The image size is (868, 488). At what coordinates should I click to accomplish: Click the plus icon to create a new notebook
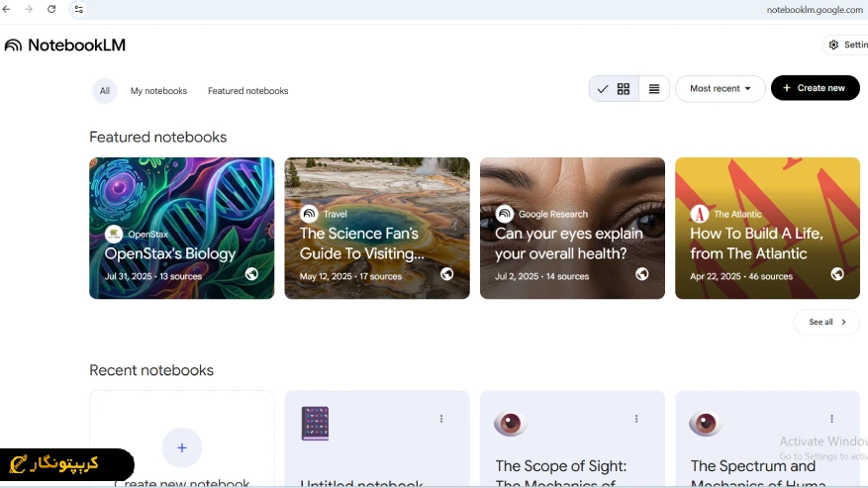(182, 447)
